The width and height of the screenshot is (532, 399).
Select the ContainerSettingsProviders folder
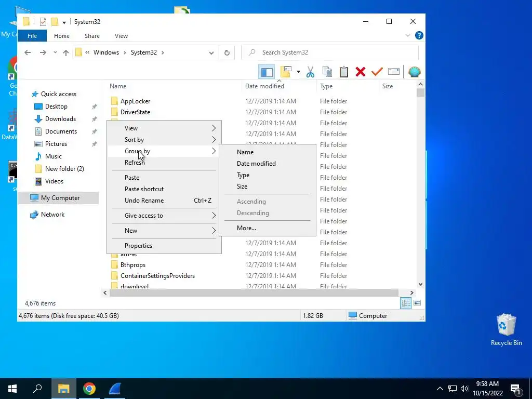coord(157,276)
